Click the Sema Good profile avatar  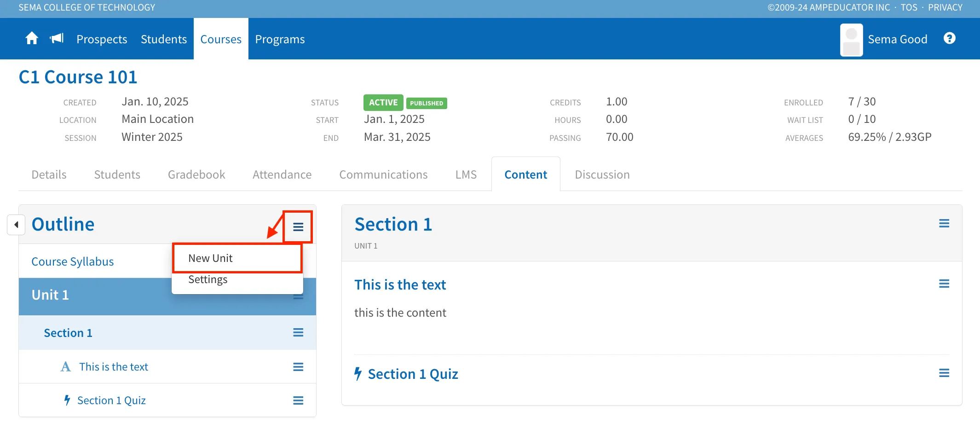[851, 40]
